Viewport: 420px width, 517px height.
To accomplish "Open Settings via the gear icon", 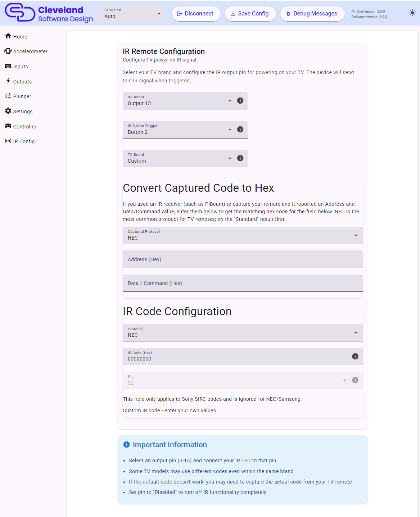I will click(x=8, y=111).
